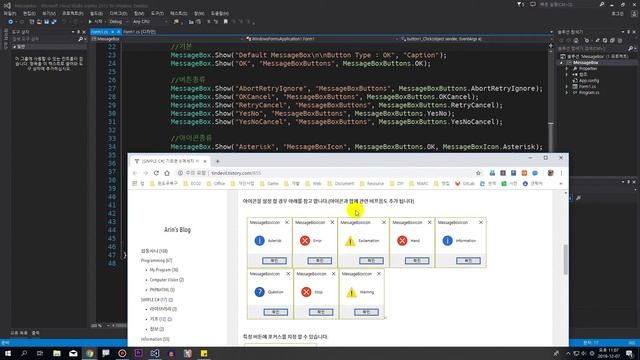Image resolution: width=640 pixels, height=360 pixels.
Task: Open the Computer Vision blog category
Action: pos(167,280)
